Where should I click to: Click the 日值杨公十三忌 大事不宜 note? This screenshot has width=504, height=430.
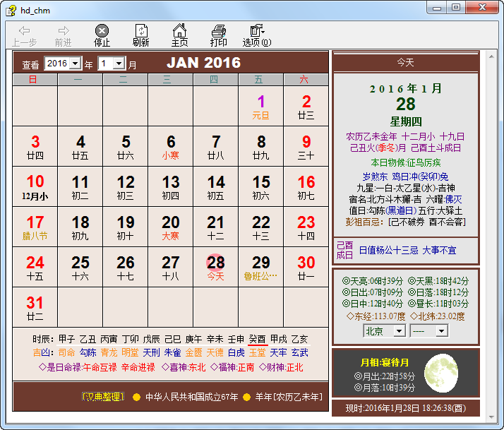[407, 250]
